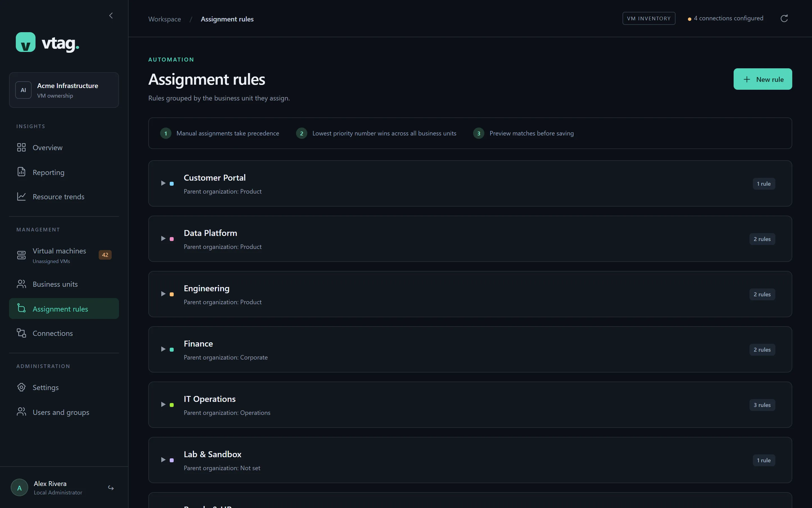Click the Virtual machines server icon
The width and height of the screenshot is (812, 508).
[21, 255]
